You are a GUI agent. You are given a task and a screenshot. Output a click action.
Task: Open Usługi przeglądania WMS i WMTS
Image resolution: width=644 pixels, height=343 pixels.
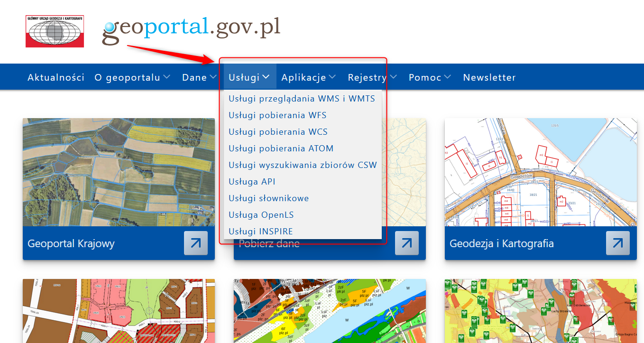coord(302,98)
